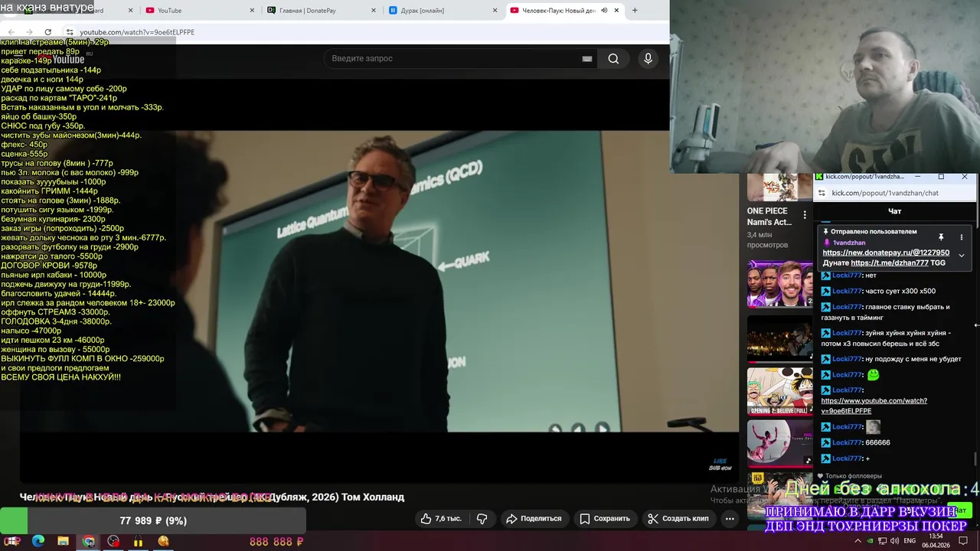Click the YouTube address bar URL
The height and width of the screenshot is (551, 980).
137,32
